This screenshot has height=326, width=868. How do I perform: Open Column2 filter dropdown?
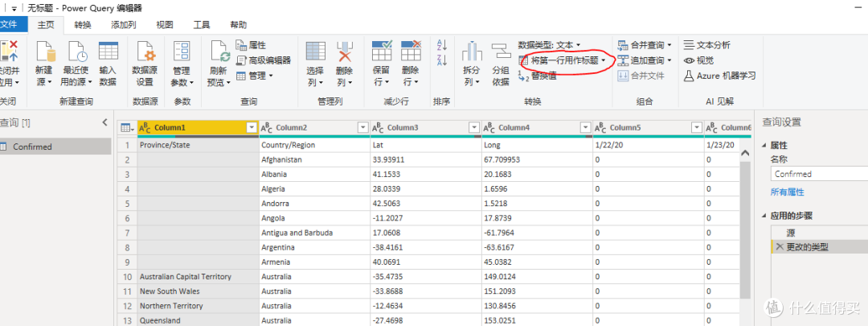[x=363, y=128]
